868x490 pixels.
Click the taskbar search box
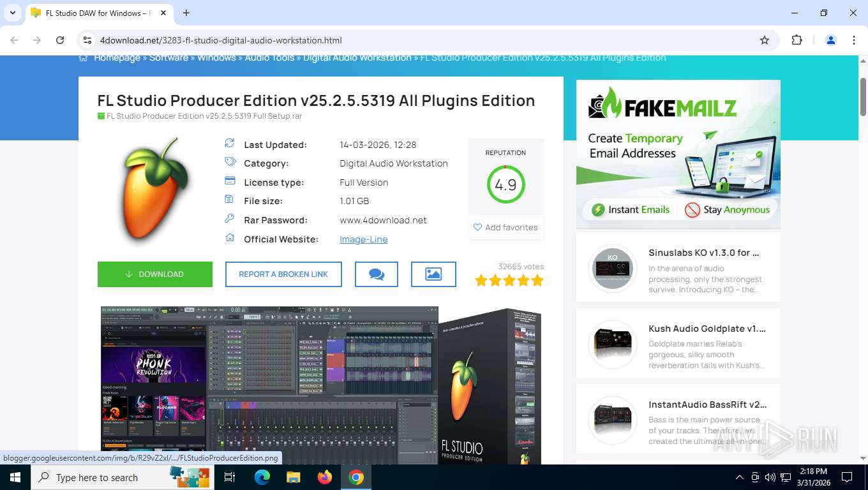(x=123, y=477)
